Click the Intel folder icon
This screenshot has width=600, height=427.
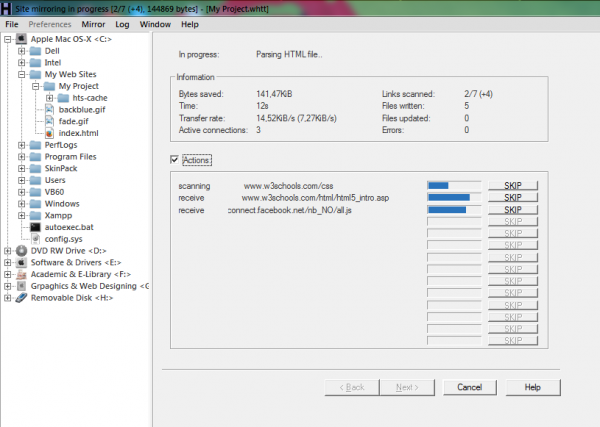(36, 63)
